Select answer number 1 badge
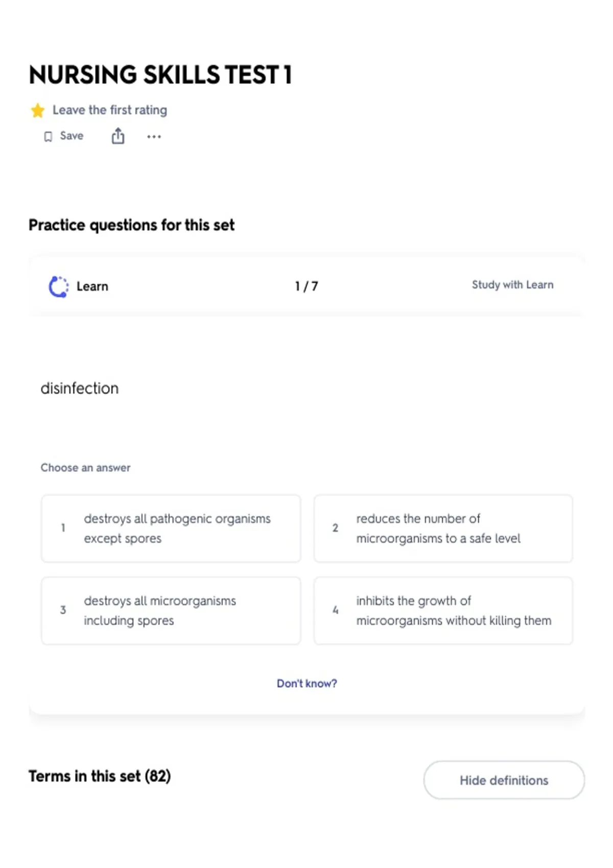 tap(63, 527)
